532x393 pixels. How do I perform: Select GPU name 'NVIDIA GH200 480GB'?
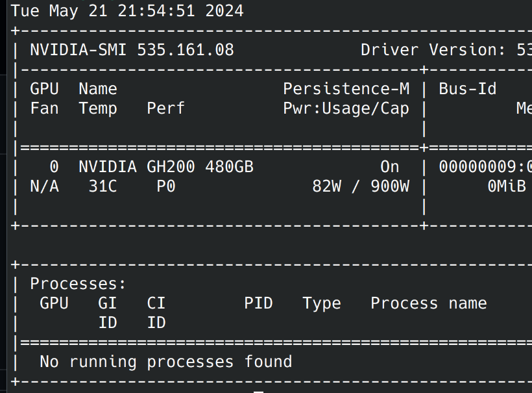166,167
